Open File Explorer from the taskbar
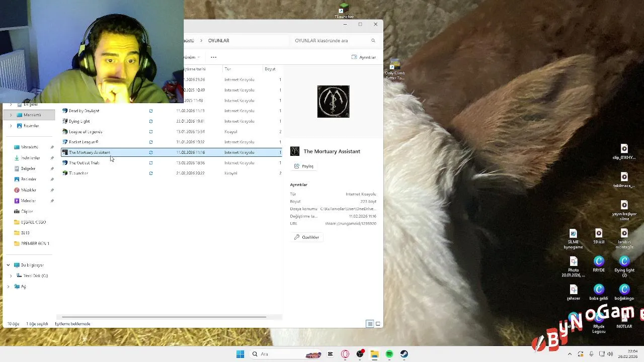 tap(374, 354)
